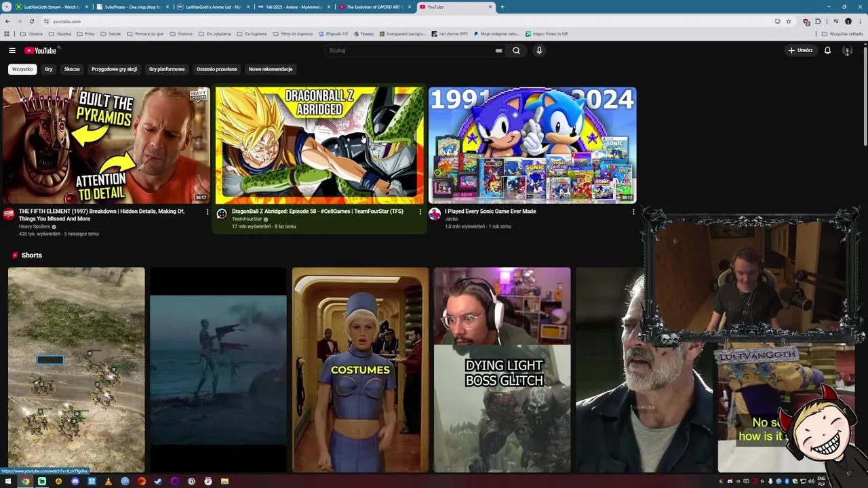
Task: Open the Heavy Spoilers channel avatar
Action: click(x=8, y=214)
